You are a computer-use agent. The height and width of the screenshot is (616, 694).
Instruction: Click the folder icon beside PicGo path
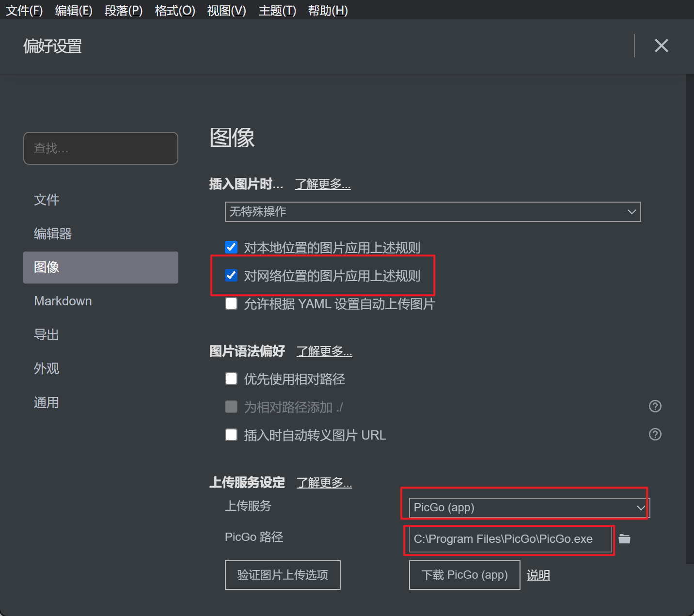coord(624,539)
